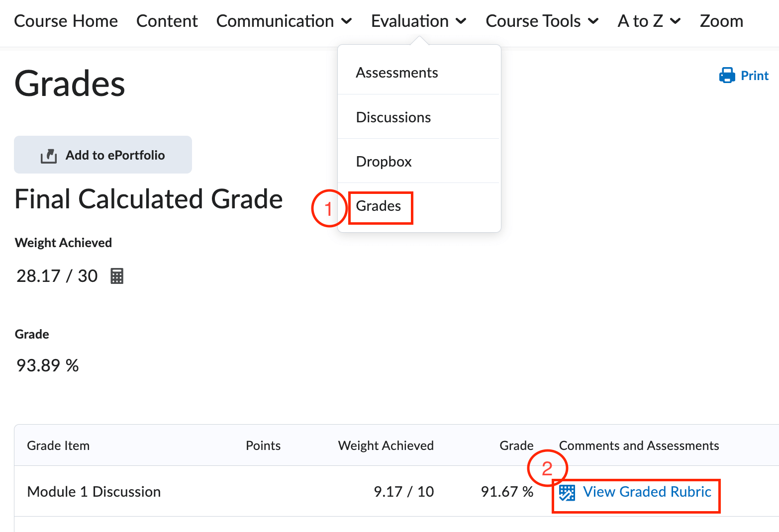Click the Grade Item column header
The height and width of the screenshot is (532, 779).
58,445
